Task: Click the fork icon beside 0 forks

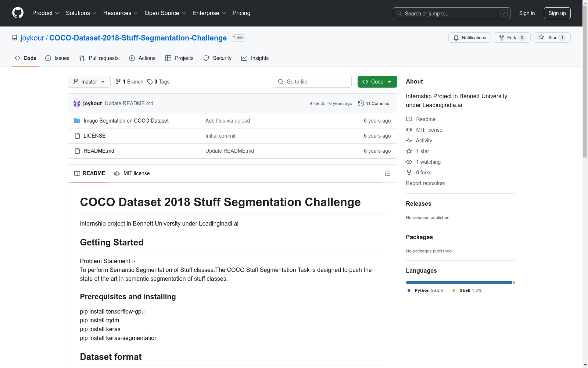Action: (409, 173)
